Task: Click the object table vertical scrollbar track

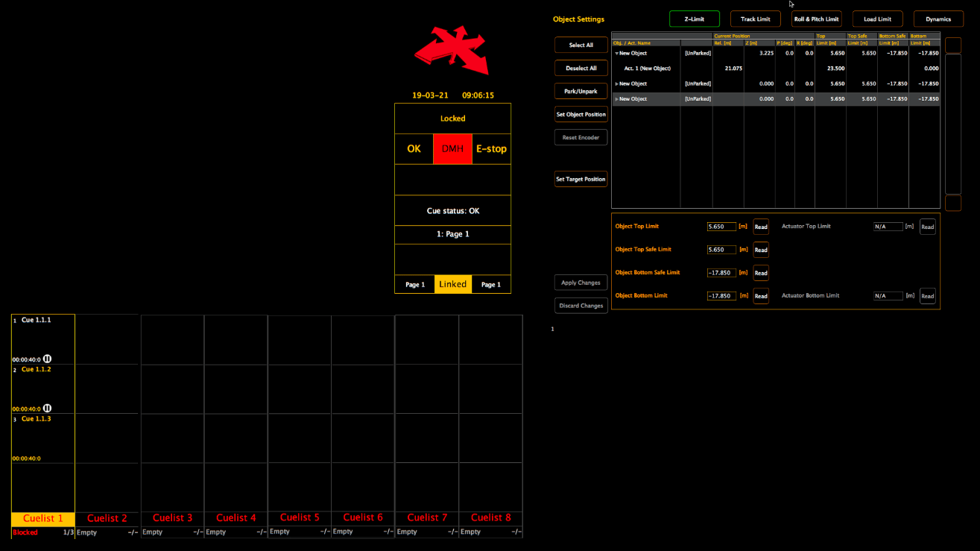Action: tap(953, 124)
